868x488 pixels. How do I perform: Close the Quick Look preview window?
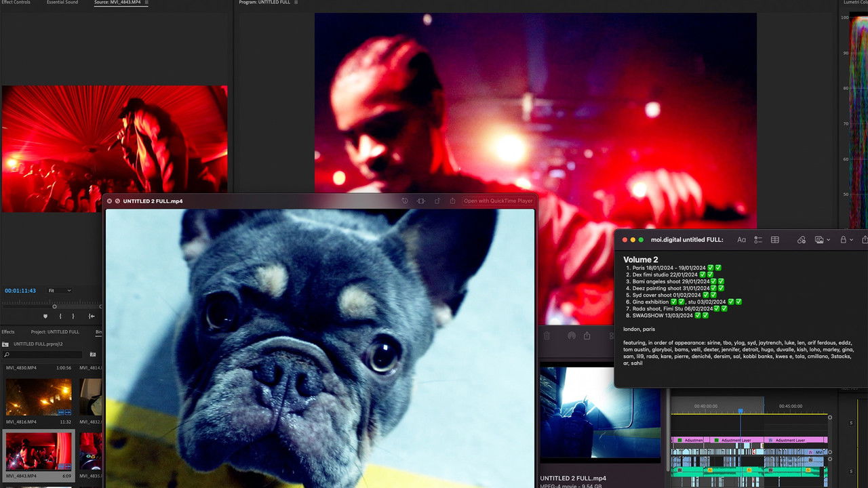pyautogui.click(x=110, y=201)
